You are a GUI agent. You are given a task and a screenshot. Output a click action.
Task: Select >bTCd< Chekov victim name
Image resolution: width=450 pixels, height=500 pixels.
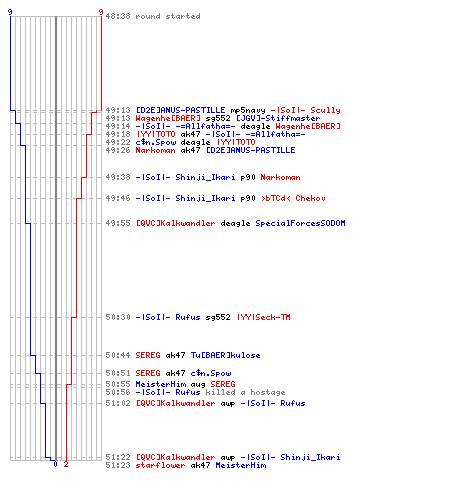293,198
